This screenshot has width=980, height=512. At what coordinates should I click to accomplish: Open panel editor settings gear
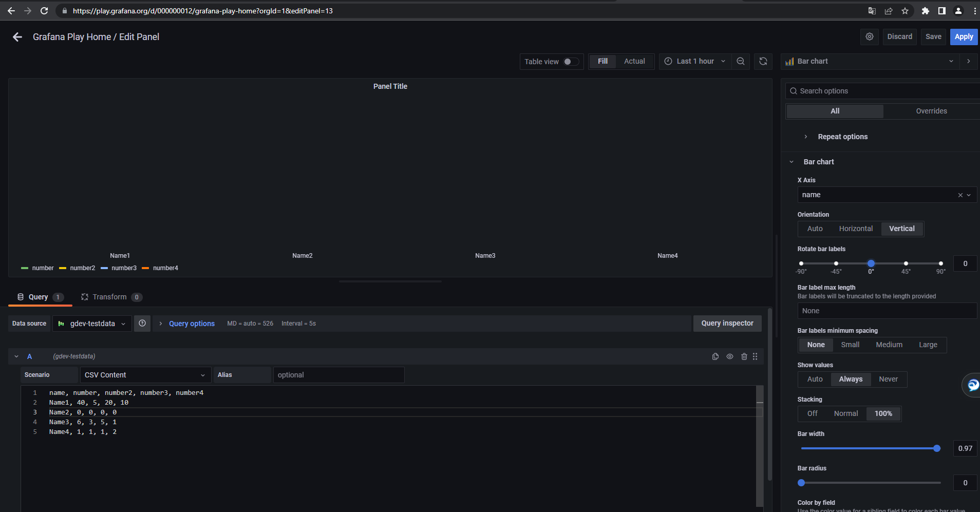click(x=870, y=36)
